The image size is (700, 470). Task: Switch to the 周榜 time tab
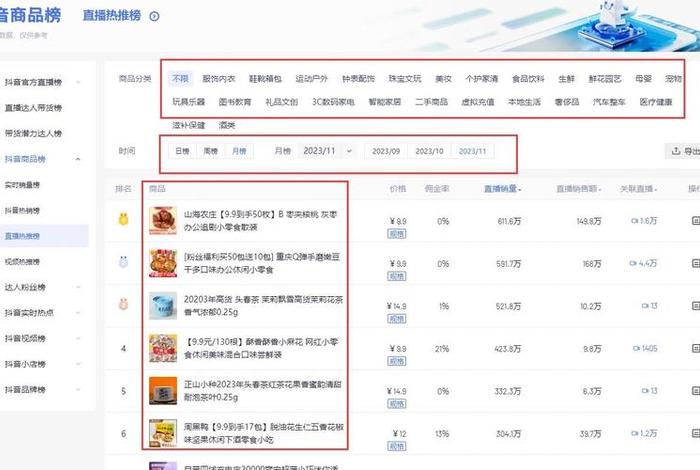[210, 151]
